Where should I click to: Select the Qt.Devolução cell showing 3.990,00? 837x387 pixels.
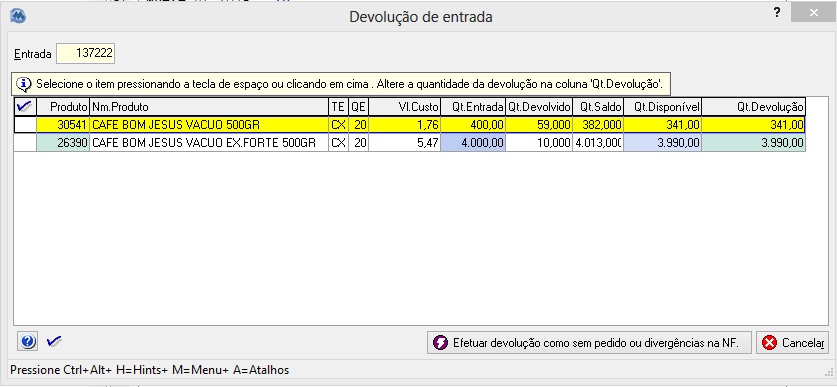(753, 143)
